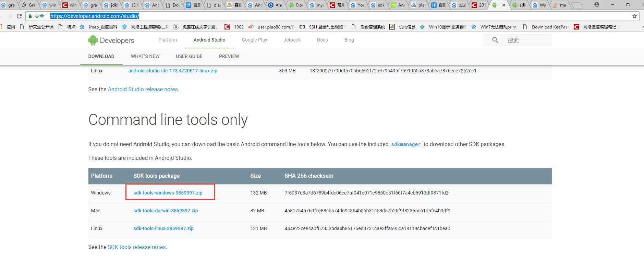Download sdk-tools-windows-3859397.zip
The height and width of the screenshot is (260, 644).
pyautogui.click(x=168, y=193)
